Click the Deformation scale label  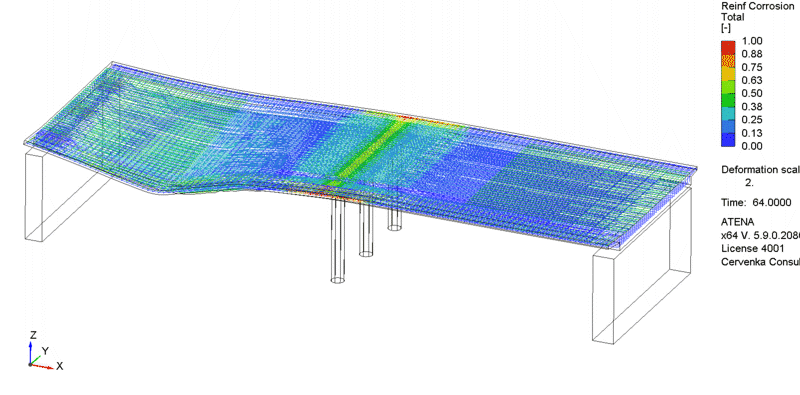pyautogui.click(x=760, y=170)
